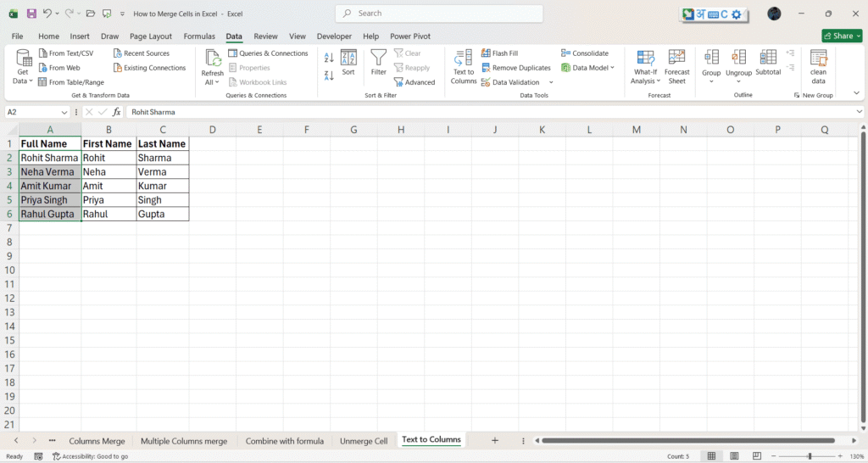Click Refresh All icon
This screenshot has height=463, width=868.
[213, 59]
